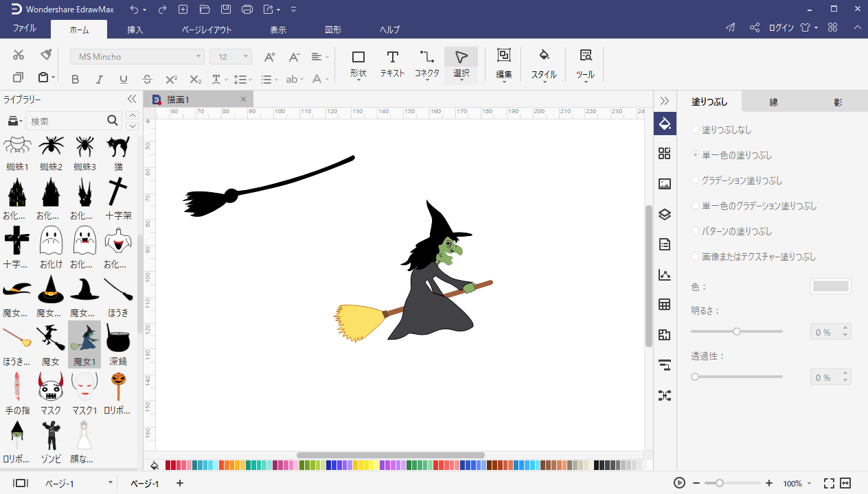Switch to the 表示 ribbon tab
The image size is (868, 494).
coord(278,30)
